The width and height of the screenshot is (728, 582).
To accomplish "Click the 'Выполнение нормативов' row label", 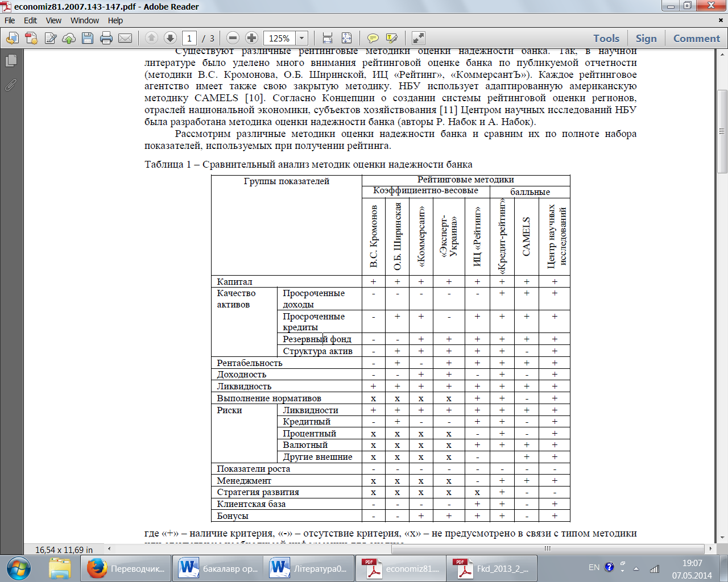I will (x=268, y=398).
